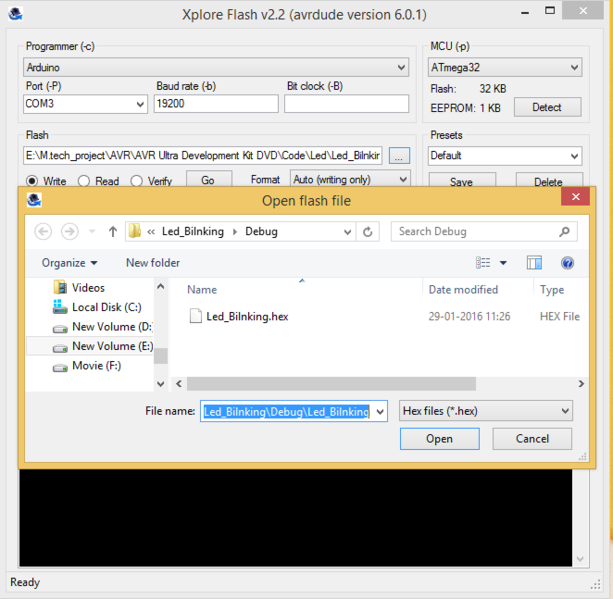Open the view options dropdown arrow
Image resolution: width=613 pixels, height=599 pixels.
click(x=503, y=263)
